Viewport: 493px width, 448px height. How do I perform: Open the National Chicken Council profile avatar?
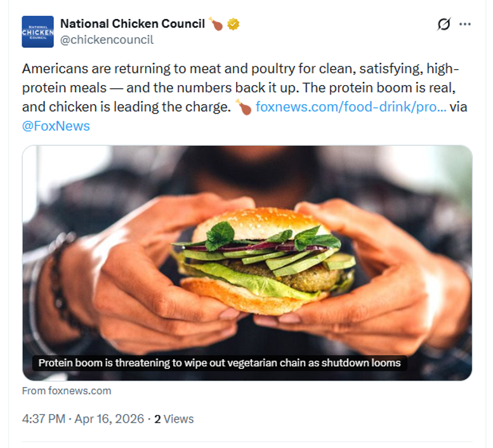click(37, 32)
